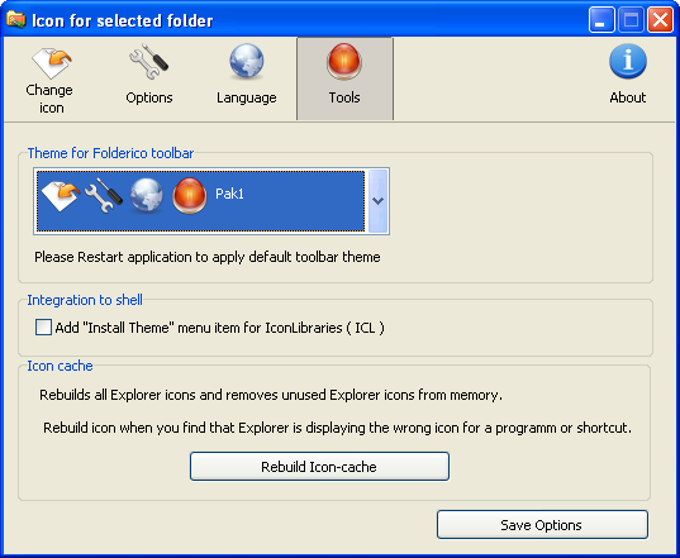Select the Pak1 theme entry
Viewport: 680px width, 558px height.
click(x=230, y=194)
